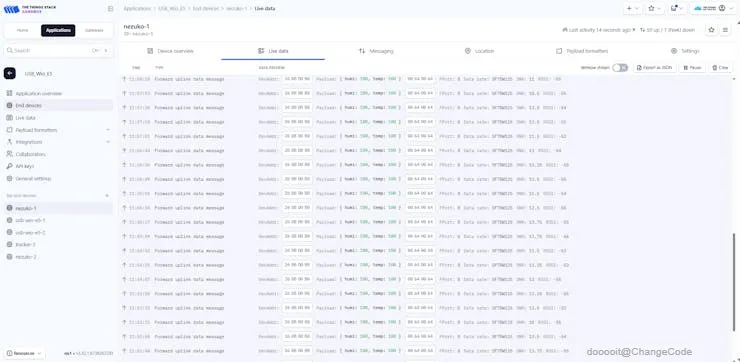The image size is (740, 362).
Task: Open the plus add-new dropdown in top bar
Action: pyautogui.click(x=632, y=8)
